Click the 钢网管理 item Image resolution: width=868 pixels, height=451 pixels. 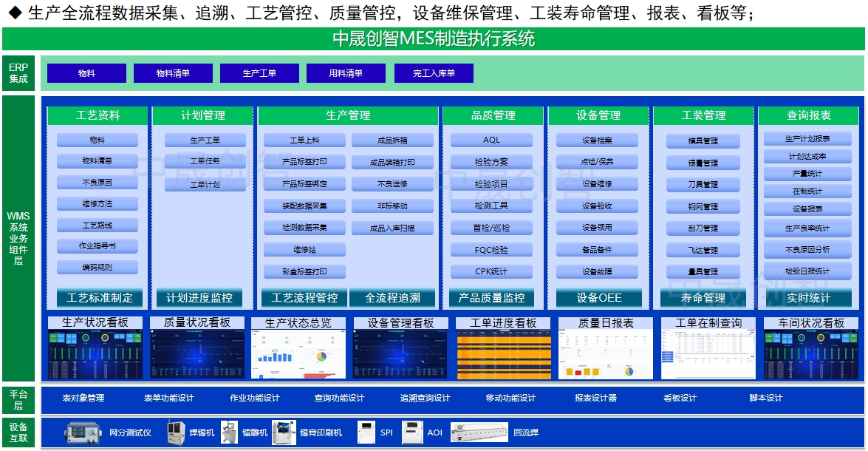(703, 207)
